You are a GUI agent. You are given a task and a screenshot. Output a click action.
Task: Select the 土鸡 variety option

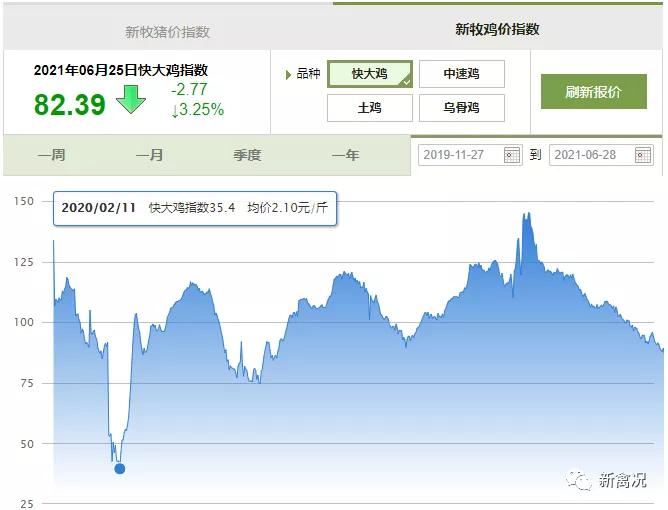[x=370, y=108]
